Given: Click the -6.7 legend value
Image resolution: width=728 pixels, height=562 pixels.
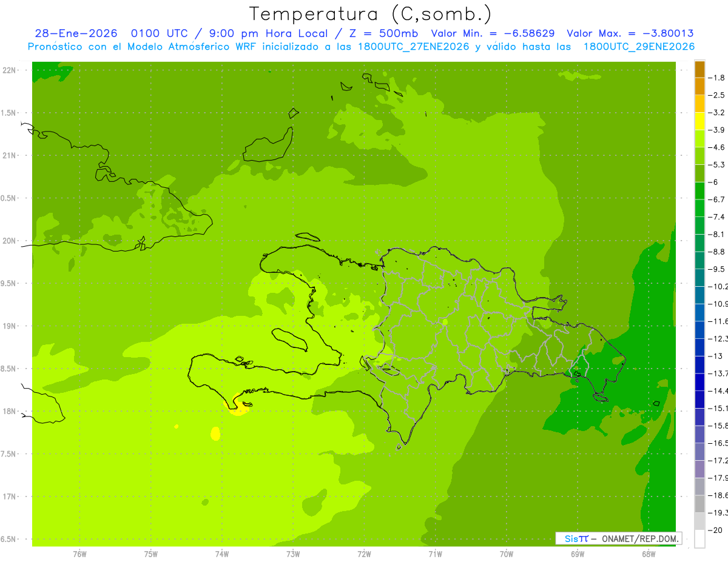Looking at the screenshot, I should tap(716, 199).
